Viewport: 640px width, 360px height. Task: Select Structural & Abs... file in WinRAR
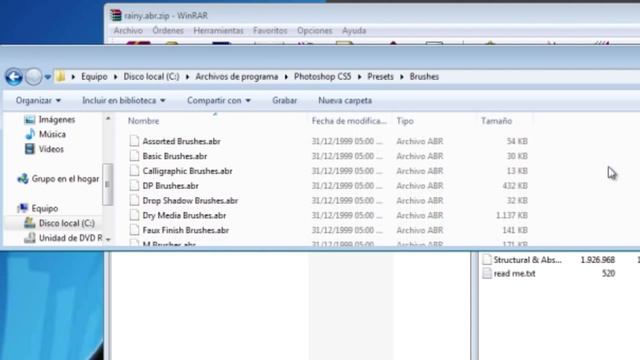pos(527,260)
